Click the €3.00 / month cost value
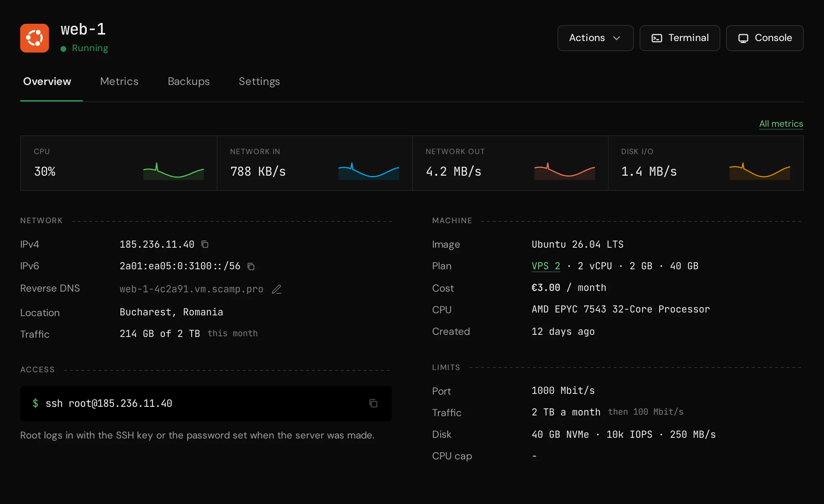824x504 pixels. pos(569,288)
